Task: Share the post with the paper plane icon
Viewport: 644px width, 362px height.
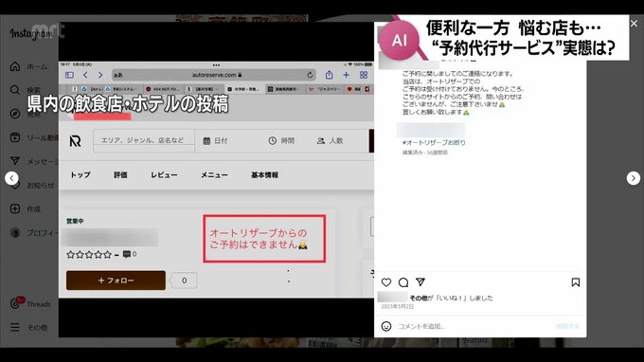Action: pos(420,281)
